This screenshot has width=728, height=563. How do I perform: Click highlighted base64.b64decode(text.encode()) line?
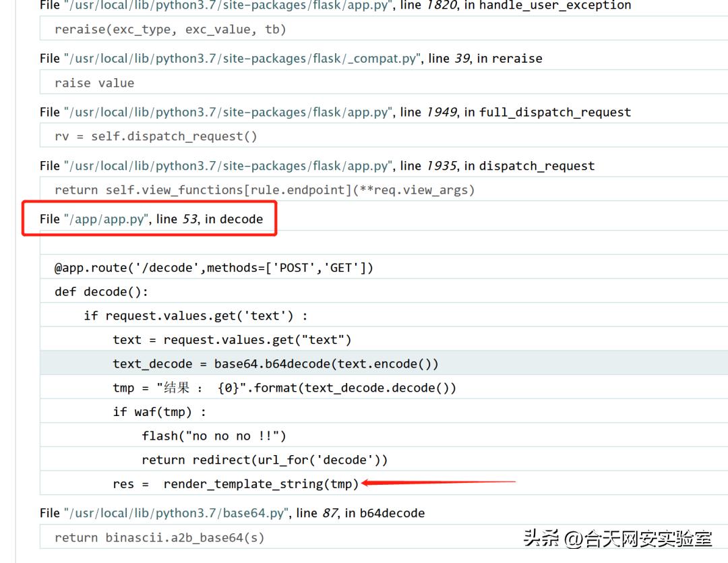pyautogui.click(x=384, y=363)
